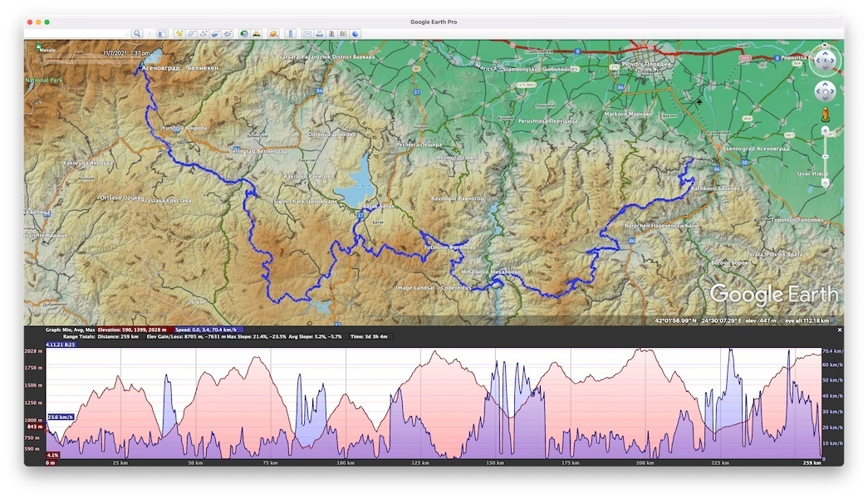The width and height of the screenshot is (868, 498).
Task: Click the Search magnifier toolbar icon
Action: [x=137, y=34]
